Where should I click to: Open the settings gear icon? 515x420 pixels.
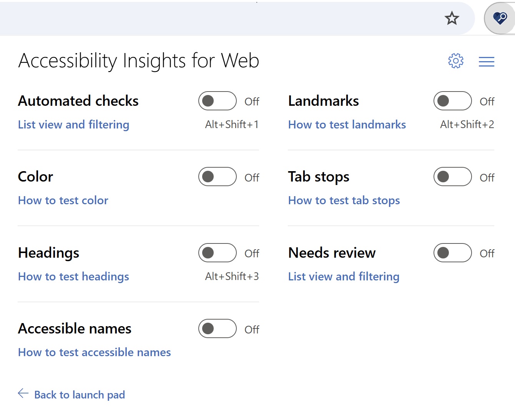point(456,61)
